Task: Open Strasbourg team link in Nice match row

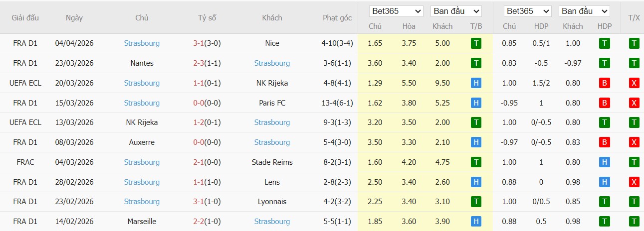Action: click(x=142, y=43)
